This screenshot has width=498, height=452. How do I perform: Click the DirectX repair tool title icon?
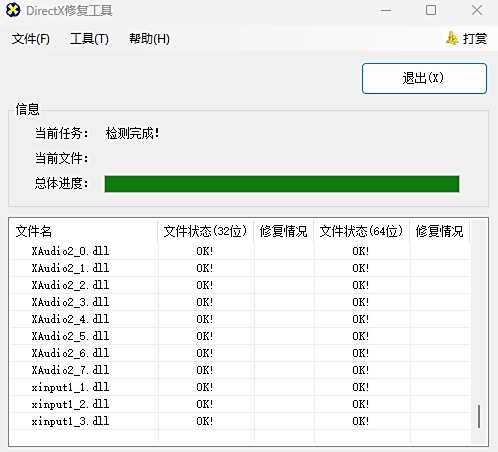13,10
